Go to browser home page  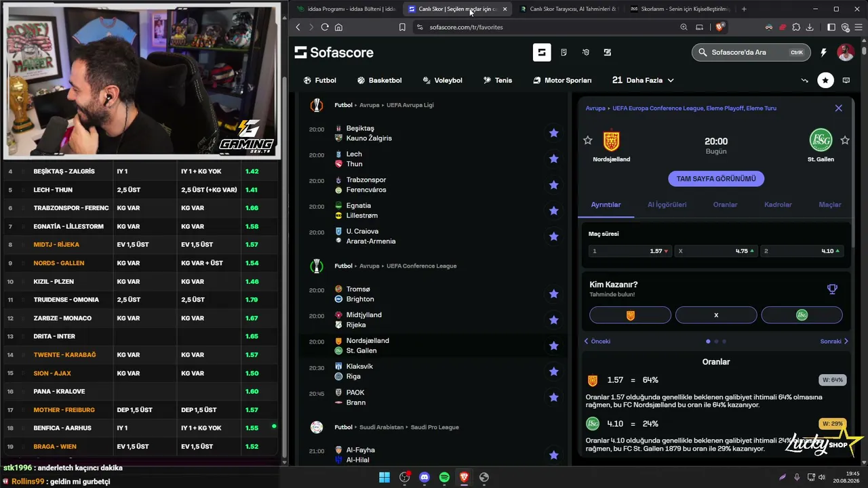tap(338, 27)
